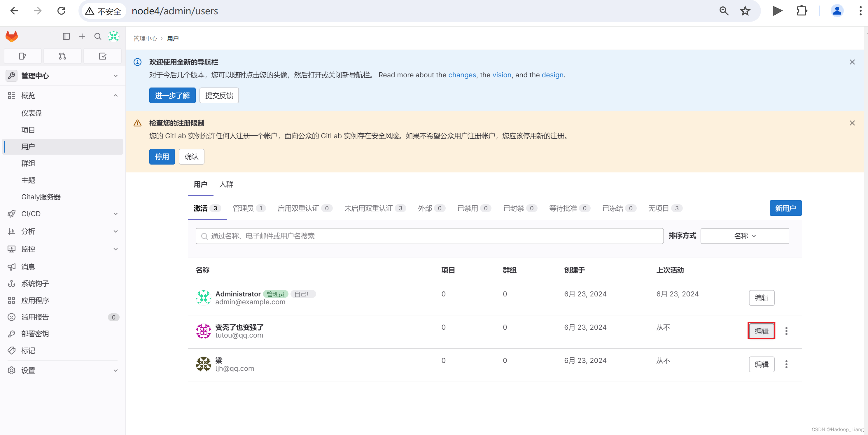Dismiss the new navigation welcome banner
Viewport: 868px width, 435px height.
pyautogui.click(x=852, y=62)
